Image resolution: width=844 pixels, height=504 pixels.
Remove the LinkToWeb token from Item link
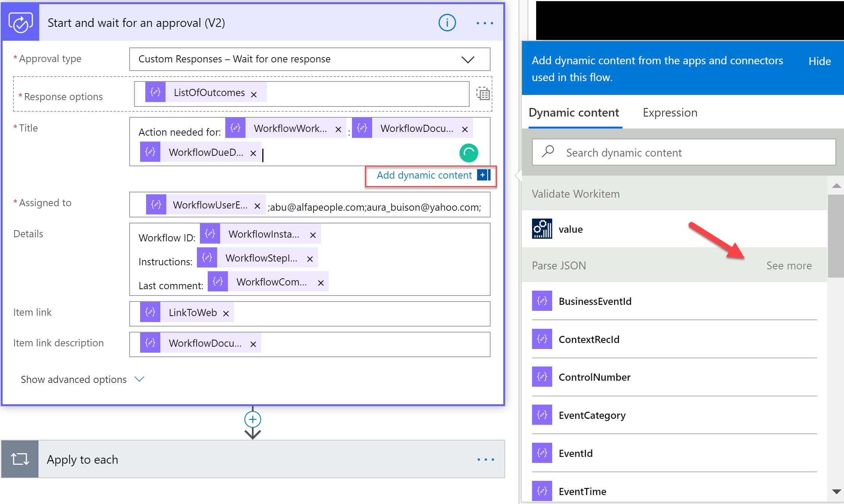pyautogui.click(x=226, y=313)
